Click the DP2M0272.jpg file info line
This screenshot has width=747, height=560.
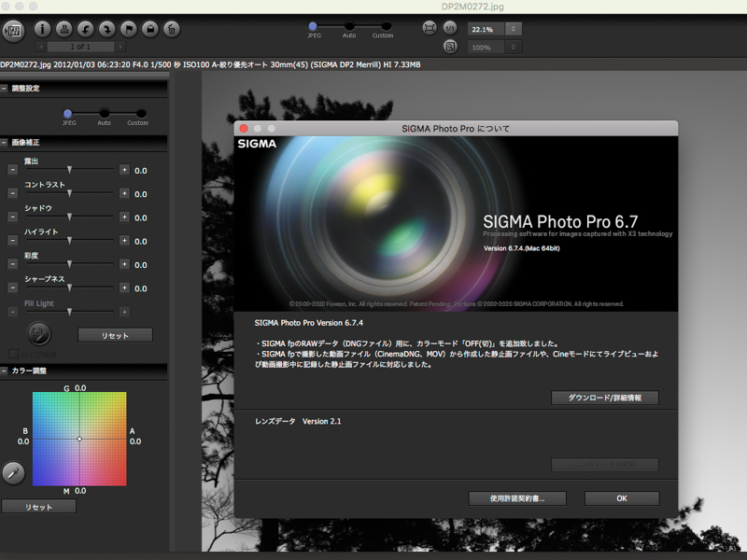tap(210, 64)
